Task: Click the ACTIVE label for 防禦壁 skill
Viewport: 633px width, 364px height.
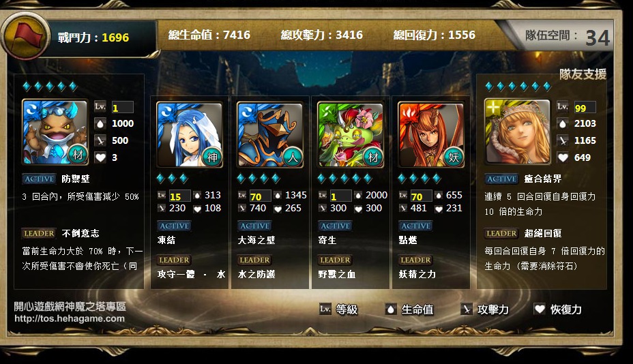Action: (39, 179)
